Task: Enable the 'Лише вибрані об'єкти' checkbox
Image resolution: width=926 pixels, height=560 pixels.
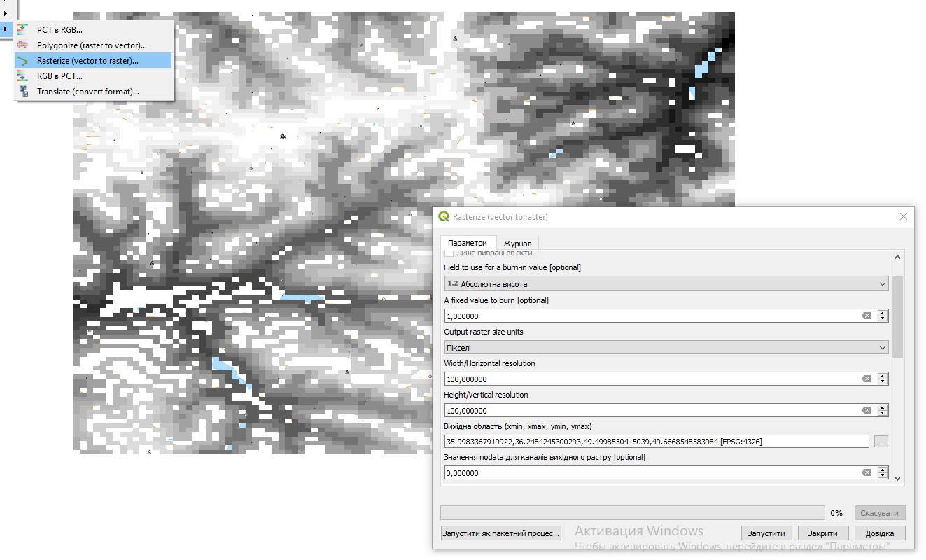Action: [x=449, y=253]
